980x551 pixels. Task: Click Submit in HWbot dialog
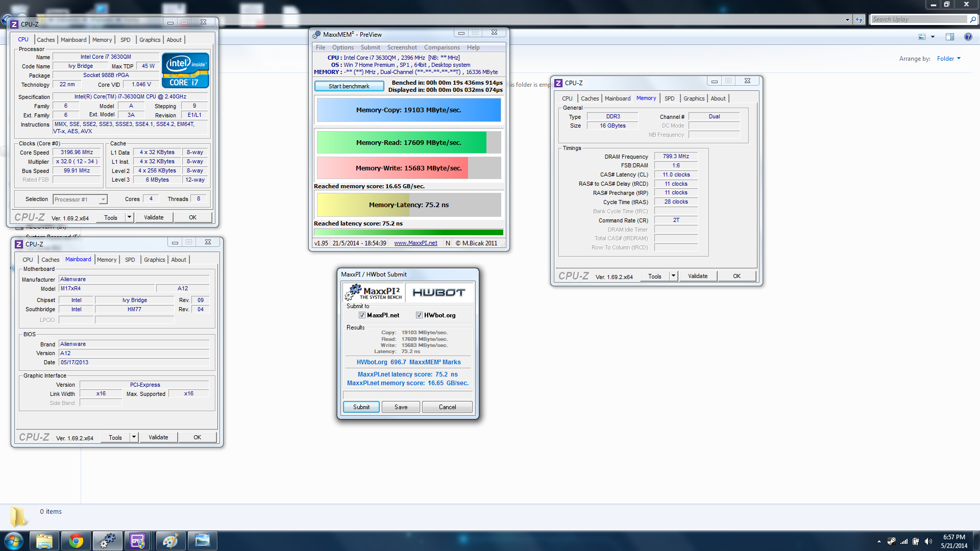[361, 407]
